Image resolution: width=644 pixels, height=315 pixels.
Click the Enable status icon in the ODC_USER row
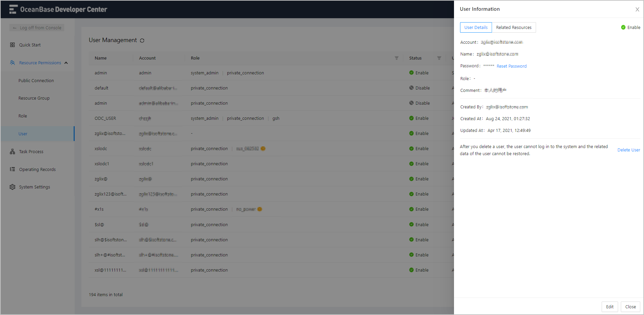[x=411, y=118]
